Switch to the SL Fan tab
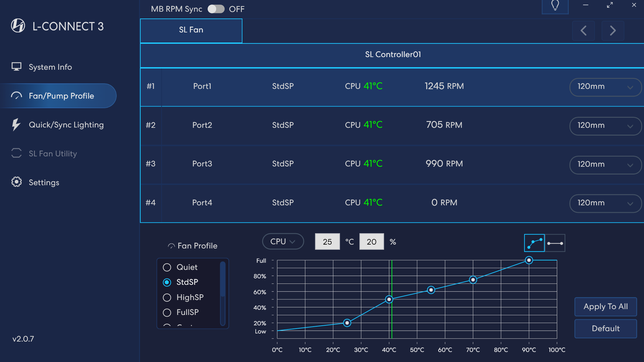644x362 pixels. point(191,30)
